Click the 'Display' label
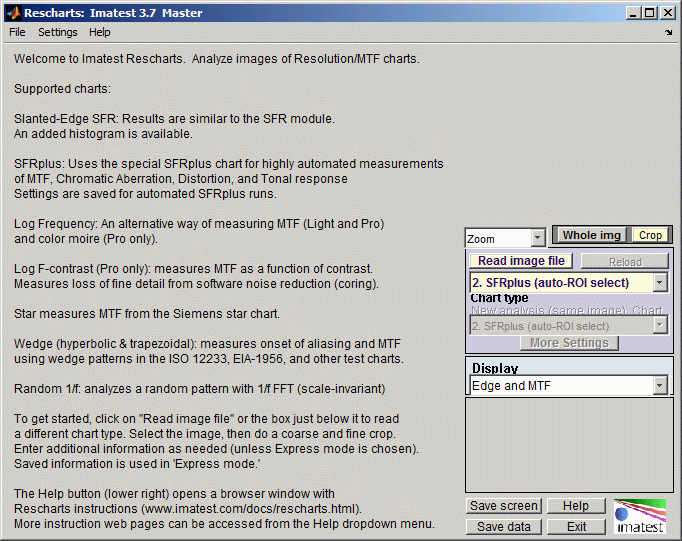Screen dimensions: 682x541 [495, 368]
